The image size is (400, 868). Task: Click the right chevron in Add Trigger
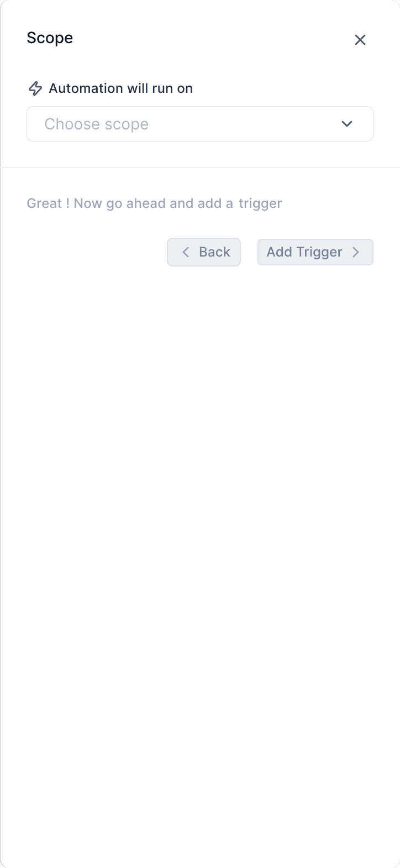(x=356, y=252)
